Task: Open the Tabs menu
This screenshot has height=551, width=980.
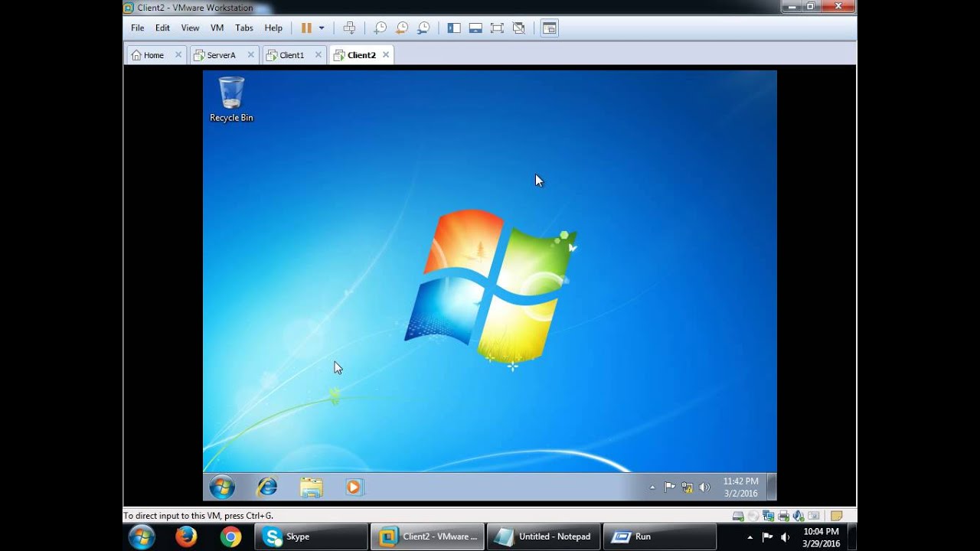Action: pos(244,28)
